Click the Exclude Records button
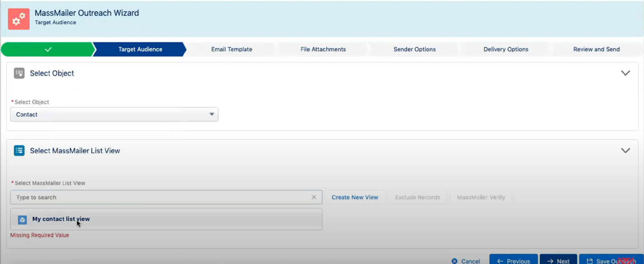The height and width of the screenshot is (264, 644). 418,197
